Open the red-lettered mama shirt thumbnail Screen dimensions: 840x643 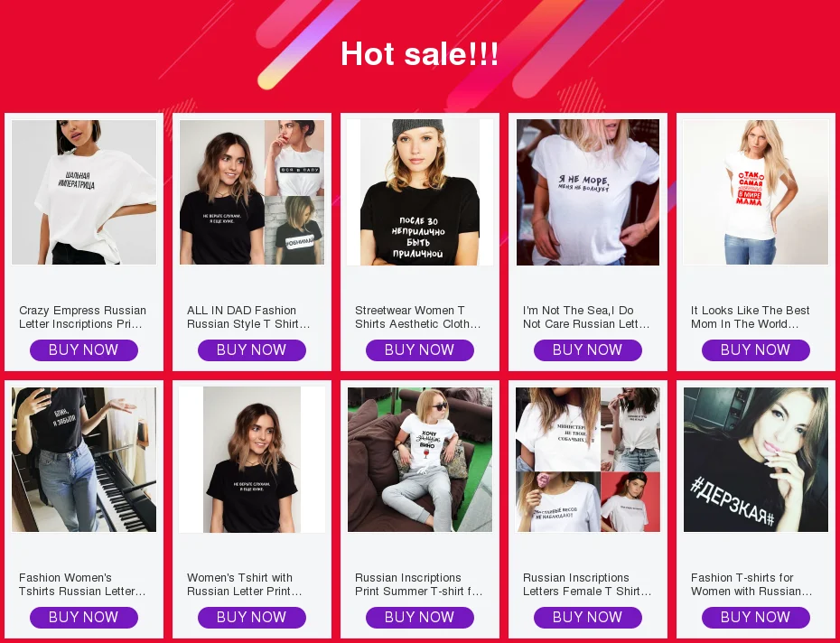755,191
